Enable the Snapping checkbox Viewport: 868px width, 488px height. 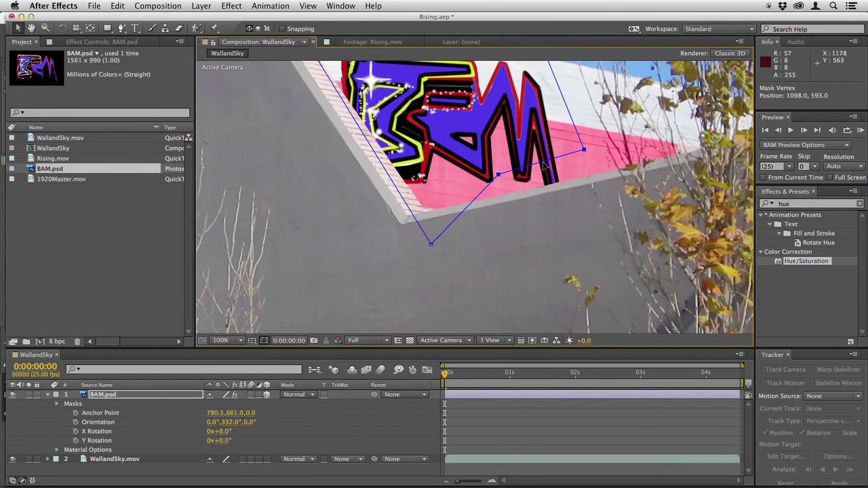pyautogui.click(x=282, y=29)
